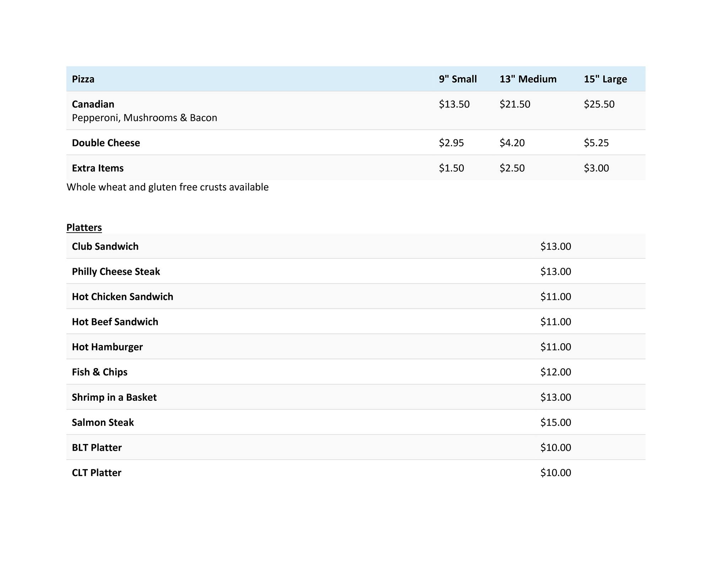The height and width of the screenshot is (562, 728).
Task: Click the Salmon Steak price $15.00
Action: [556, 422]
